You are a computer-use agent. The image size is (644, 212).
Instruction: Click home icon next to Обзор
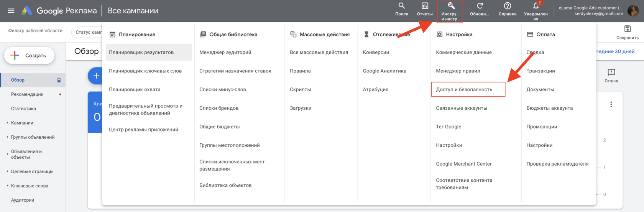coord(59,80)
